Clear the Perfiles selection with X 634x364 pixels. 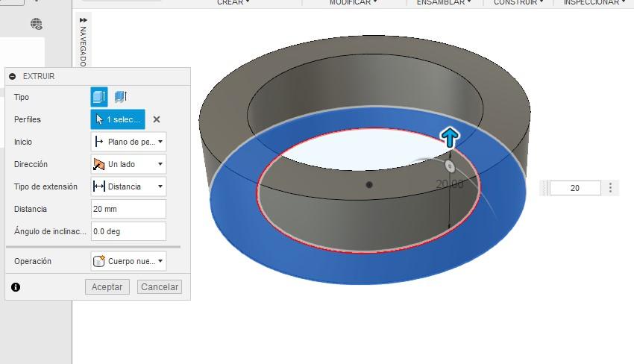[157, 119]
